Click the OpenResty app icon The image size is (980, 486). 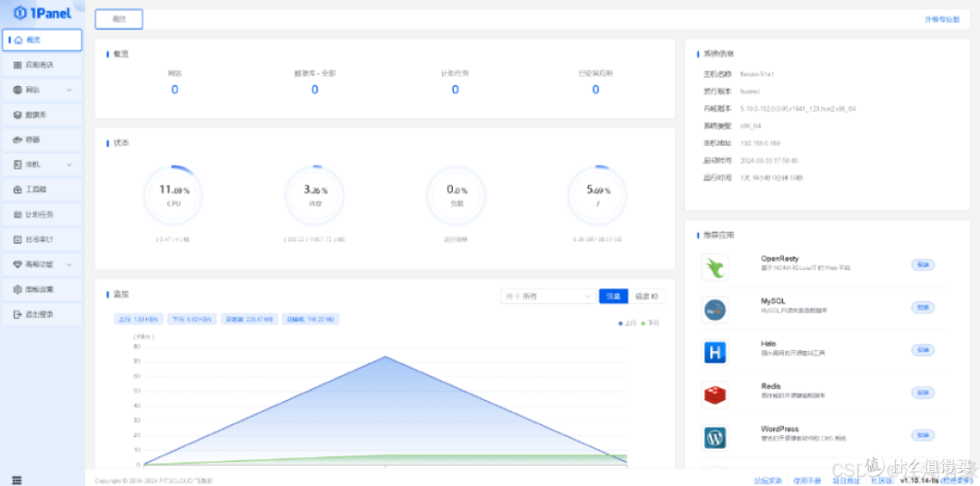click(715, 267)
